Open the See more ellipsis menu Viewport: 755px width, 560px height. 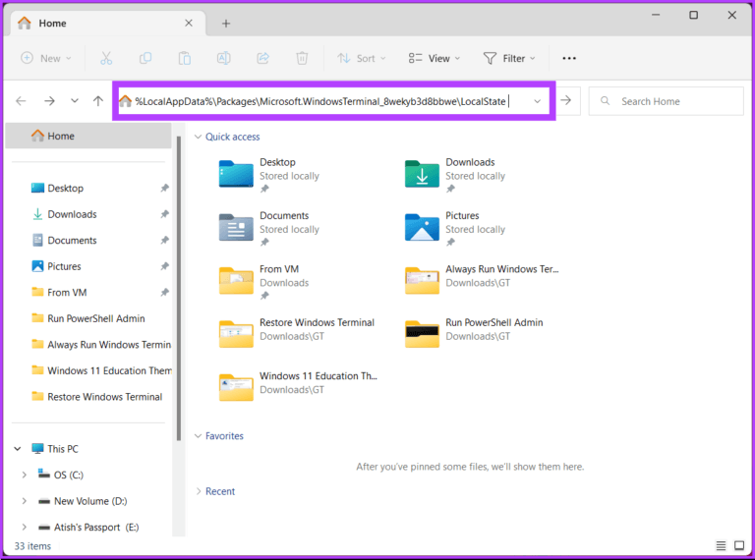click(x=569, y=58)
